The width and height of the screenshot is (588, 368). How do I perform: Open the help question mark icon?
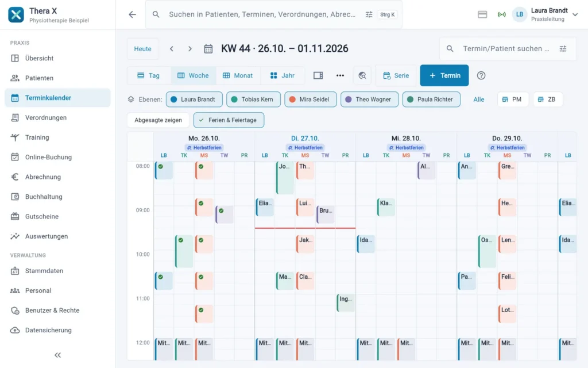[481, 75]
